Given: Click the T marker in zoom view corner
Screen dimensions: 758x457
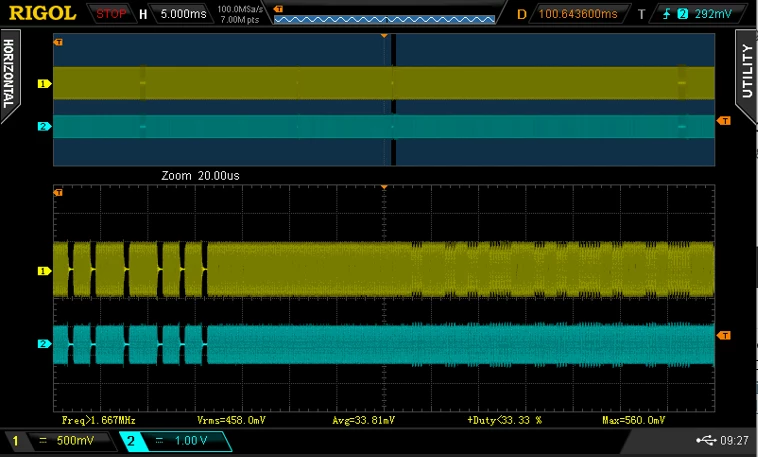Looking at the screenshot, I should click(x=58, y=192).
